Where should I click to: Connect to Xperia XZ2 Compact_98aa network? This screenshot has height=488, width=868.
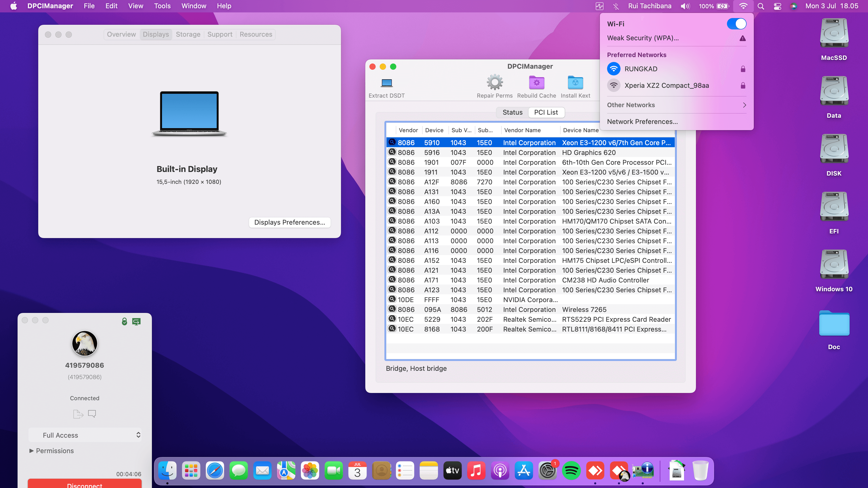coord(677,85)
